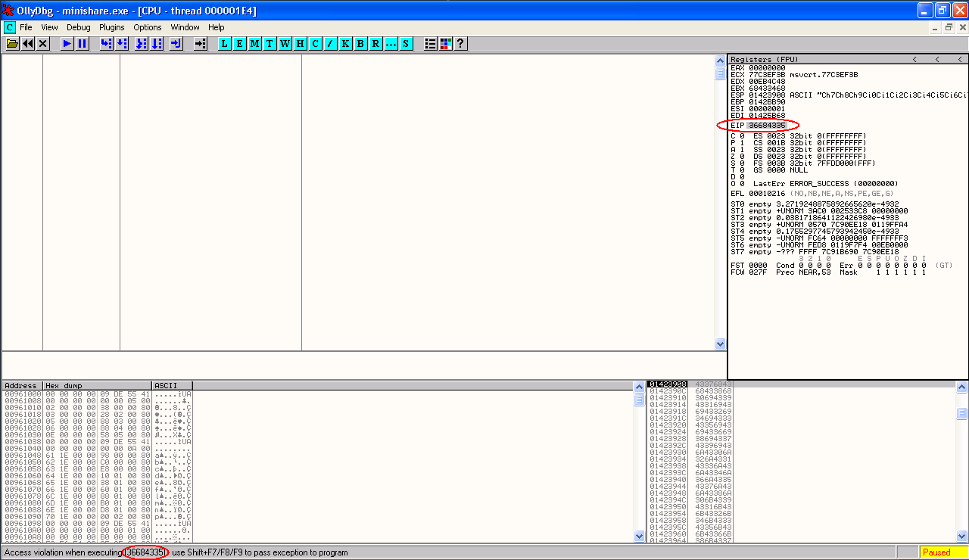This screenshot has width=969, height=560.
Task: Open Appearance options color grid icon
Action: coord(446,44)
